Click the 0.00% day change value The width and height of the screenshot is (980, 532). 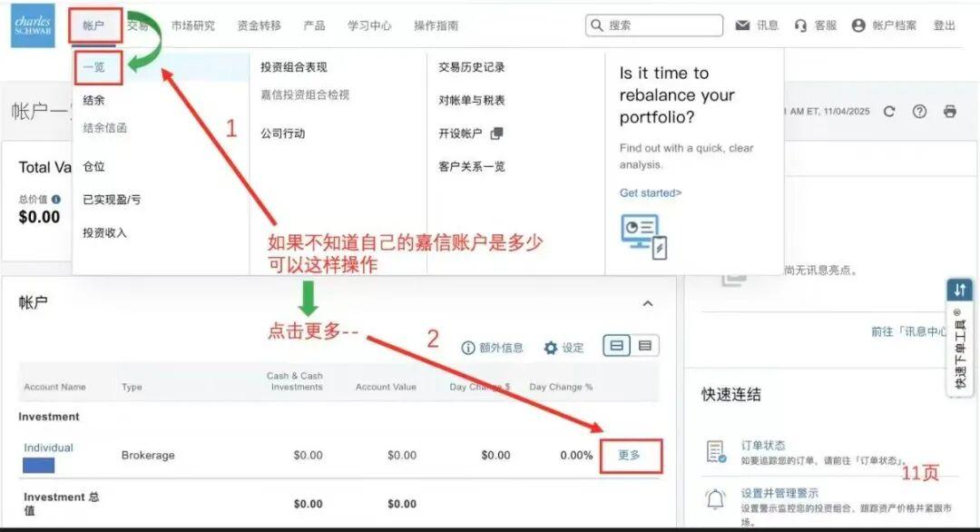click(x=576, y=455)
